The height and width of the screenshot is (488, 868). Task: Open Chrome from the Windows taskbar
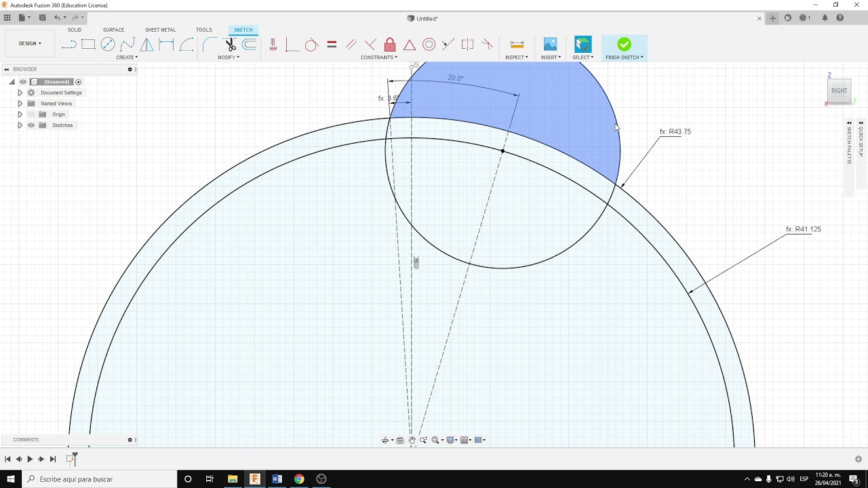299,479
